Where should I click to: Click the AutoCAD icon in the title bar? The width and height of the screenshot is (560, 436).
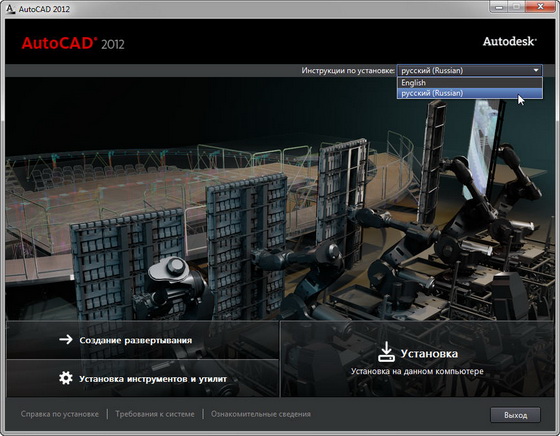tap(11, 9)
